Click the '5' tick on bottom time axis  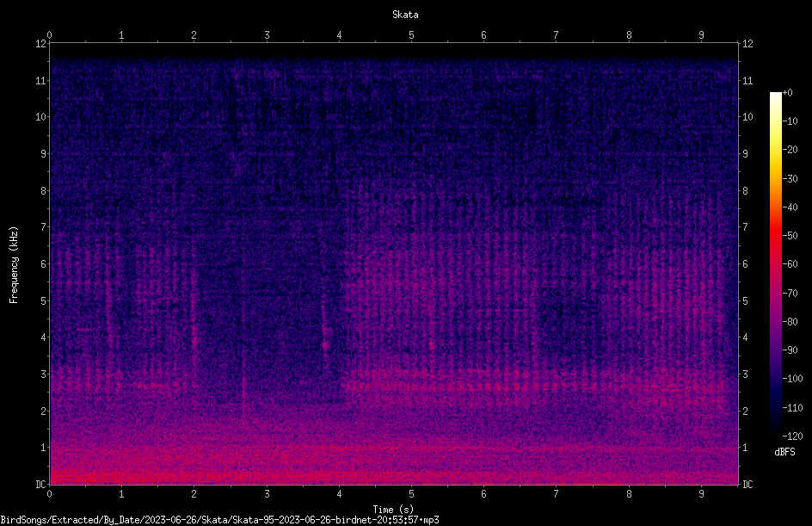(412, 494)
